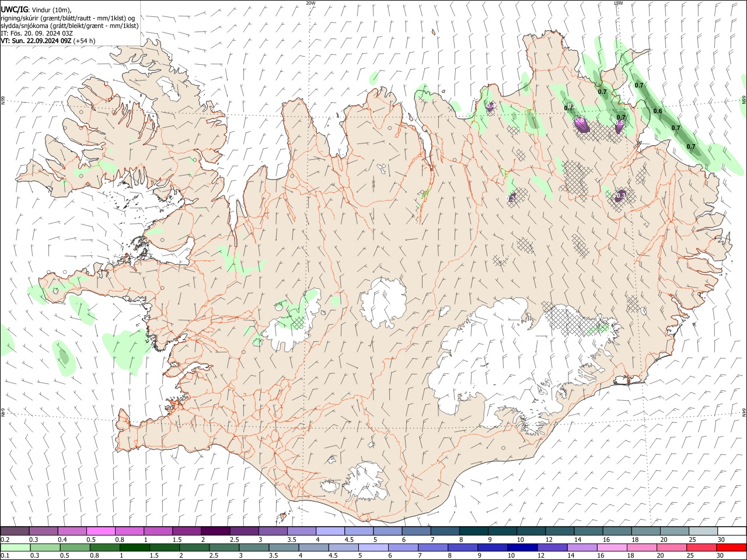Click the 0.3 green swatch in the lower legend row
This screenshot has height=560, width=747.
46,548
